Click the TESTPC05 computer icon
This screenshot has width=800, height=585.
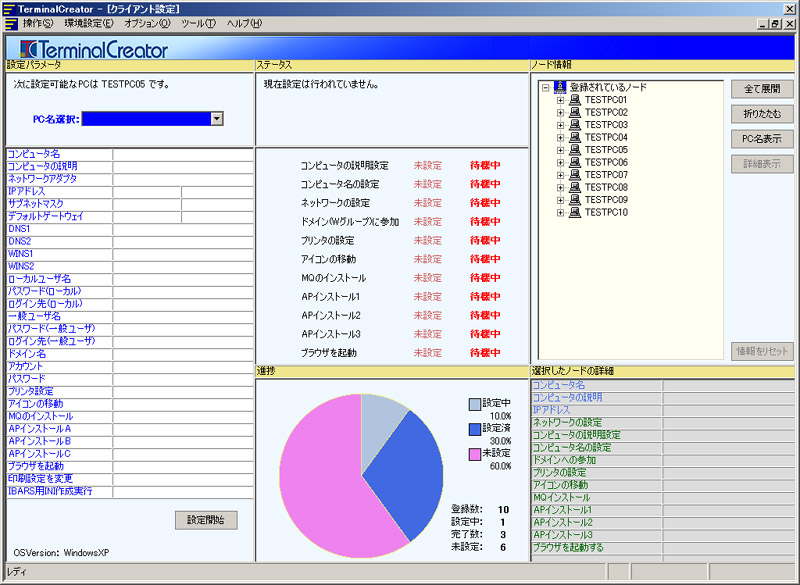(575, 150)
